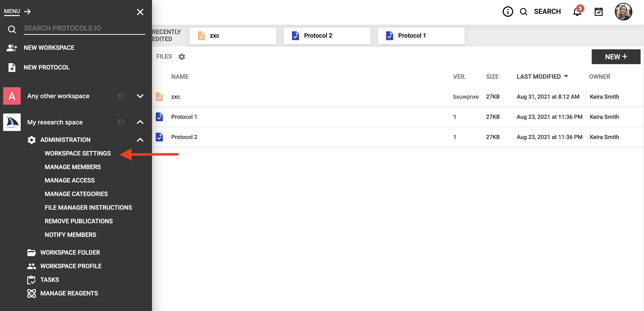The image size is (644, 311).
Task: Click the New Protocol document icon
Action: click(x=12, y=68)
